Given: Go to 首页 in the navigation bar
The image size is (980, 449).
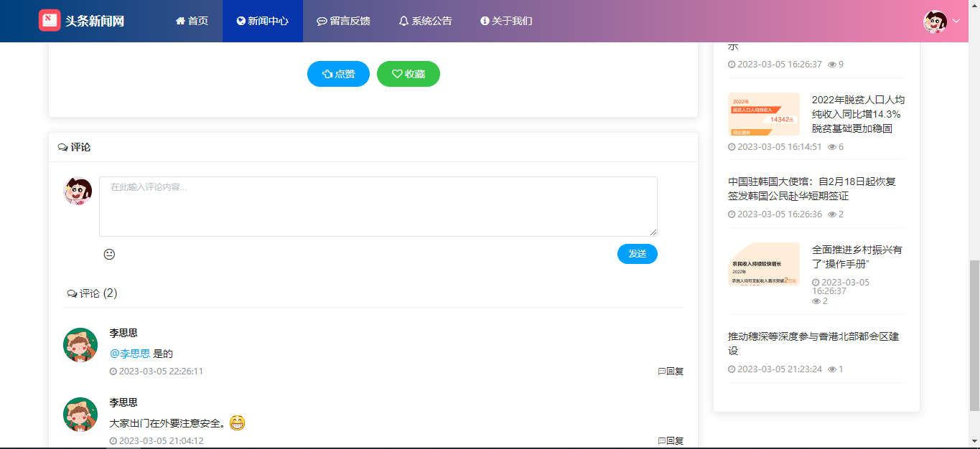Looking at the screenshot, I should pyautogui.click(x=192, y=21).
